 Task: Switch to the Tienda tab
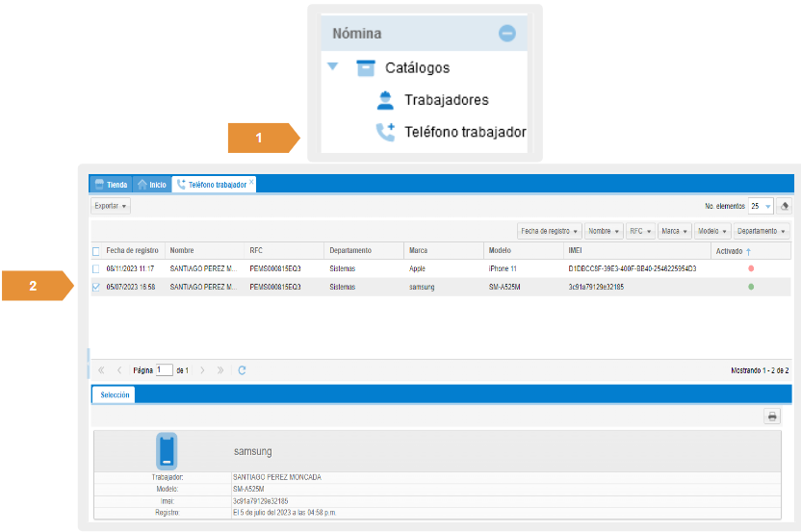pyautogui.click(x=111, y=184)
